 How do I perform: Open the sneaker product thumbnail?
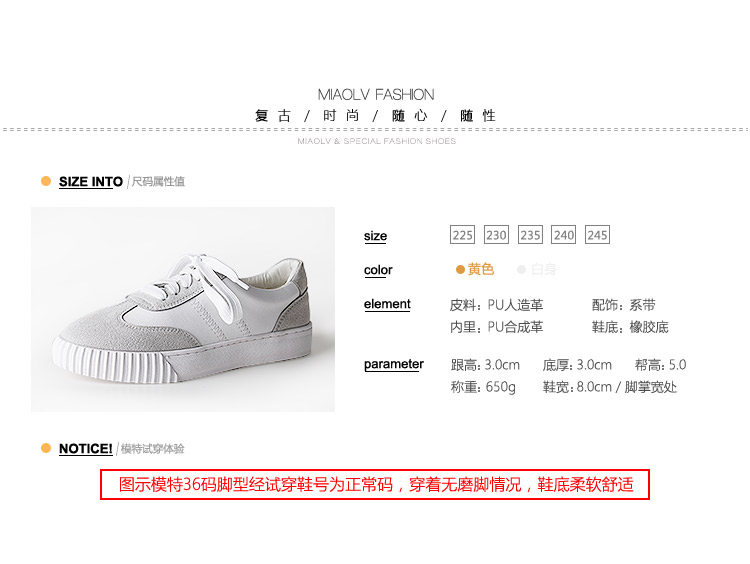(183, 309)
